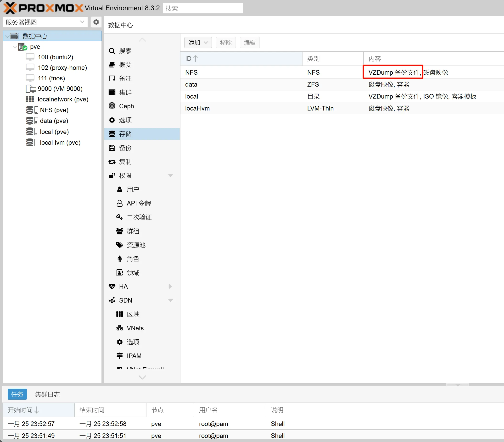
Task: Open the Ceph menu entry
Action: 126,106
